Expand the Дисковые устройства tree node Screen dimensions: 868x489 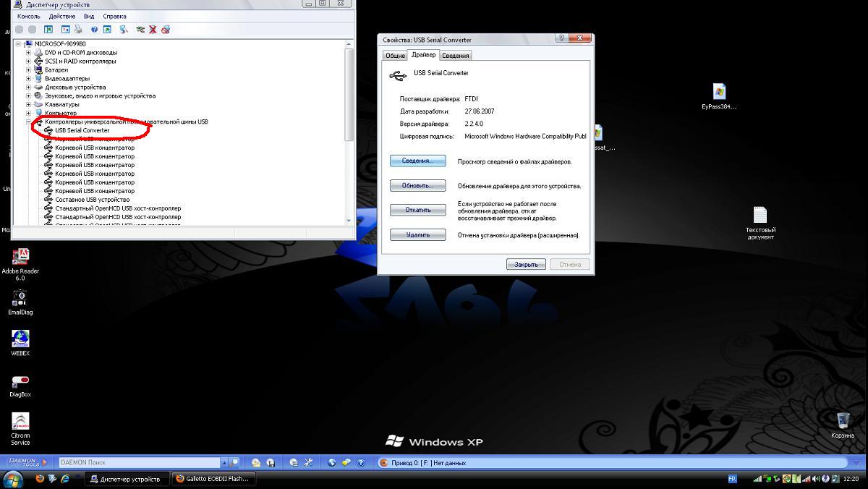[28, 88]
